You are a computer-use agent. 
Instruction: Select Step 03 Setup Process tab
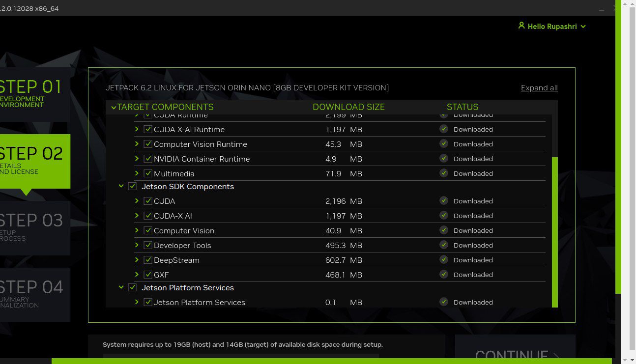32,228
